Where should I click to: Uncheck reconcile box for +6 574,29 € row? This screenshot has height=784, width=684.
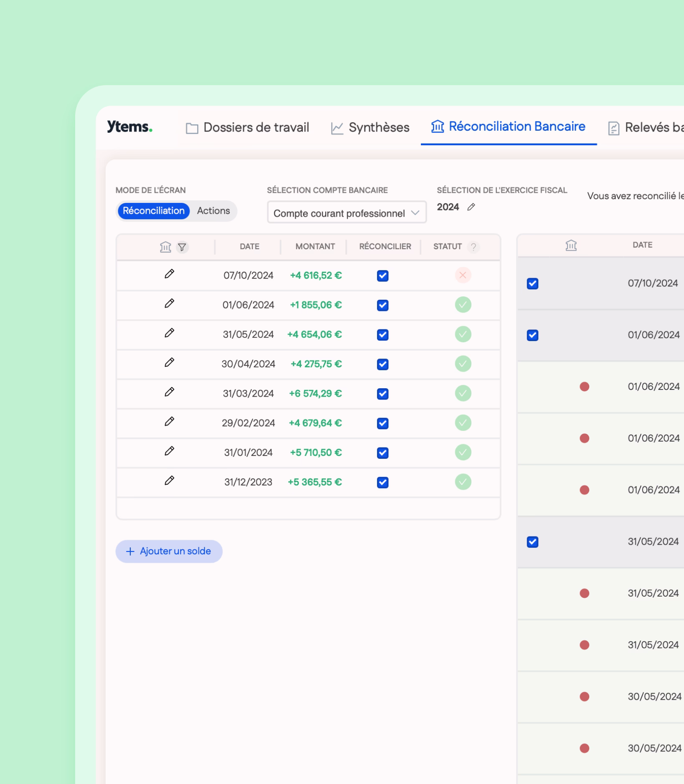[383, 394]
